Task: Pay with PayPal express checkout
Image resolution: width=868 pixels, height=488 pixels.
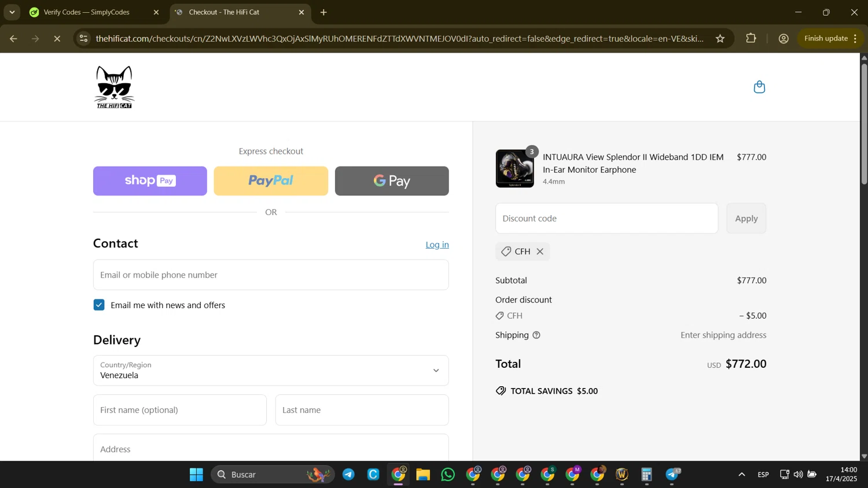Action: [x=271, y=181]
